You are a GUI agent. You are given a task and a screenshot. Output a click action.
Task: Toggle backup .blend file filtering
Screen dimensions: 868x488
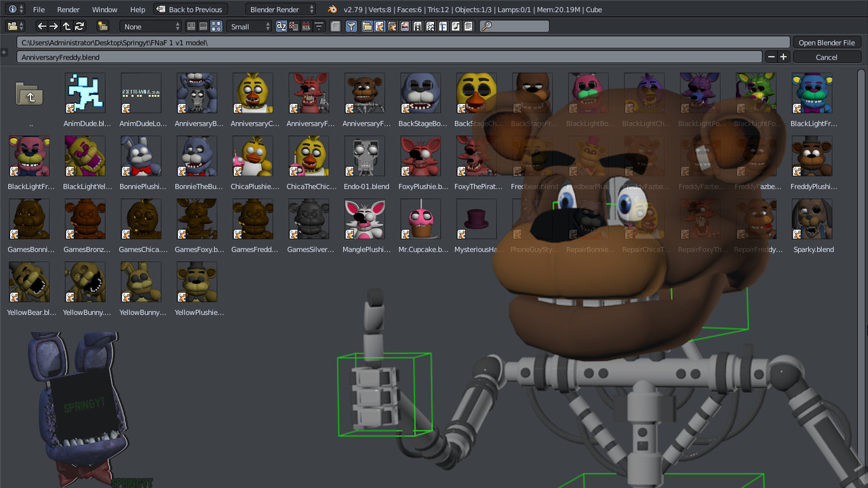click(392, 26)
